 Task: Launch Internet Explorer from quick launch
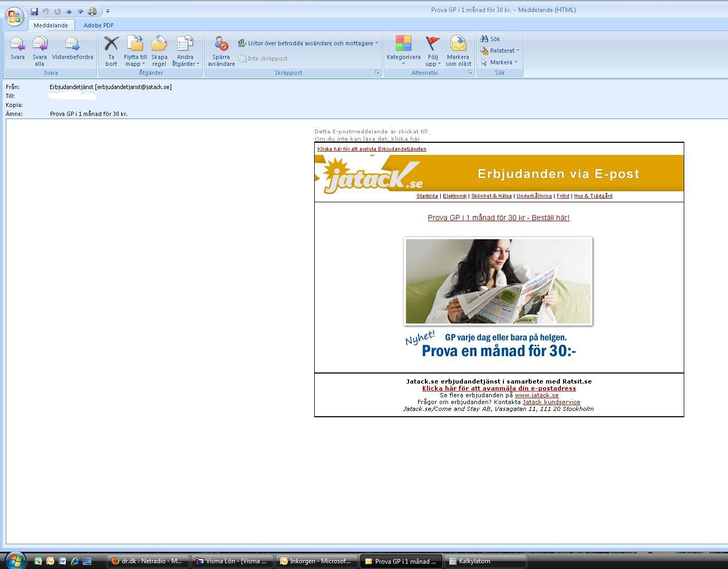tap(74, 561)
